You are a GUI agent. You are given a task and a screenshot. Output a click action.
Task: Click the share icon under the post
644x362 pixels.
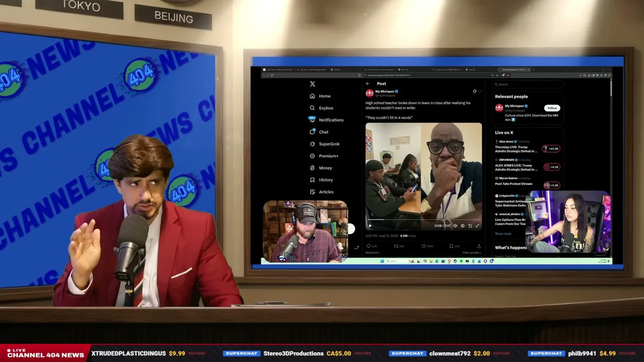click(x=478, y=246)
